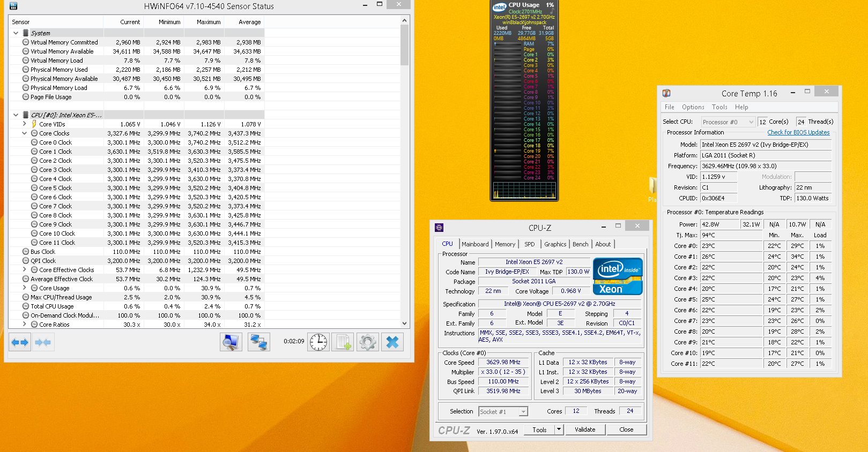Expand the Core Effective Clocks row

24,270
